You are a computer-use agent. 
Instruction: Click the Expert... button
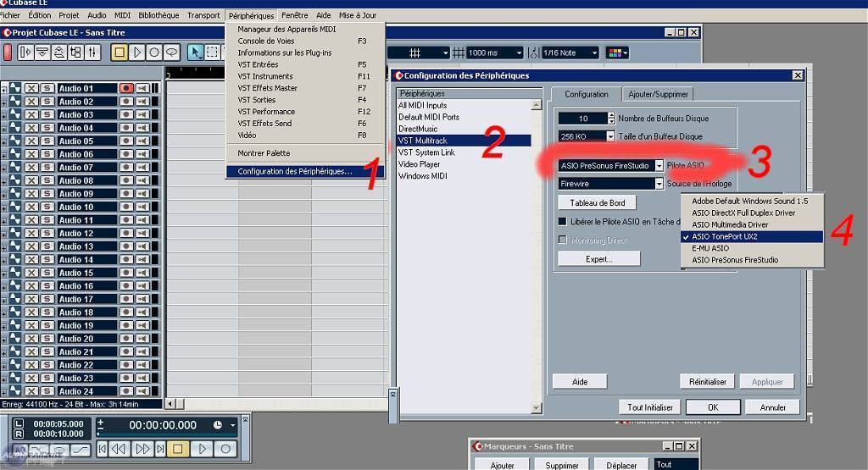[599, 259]
